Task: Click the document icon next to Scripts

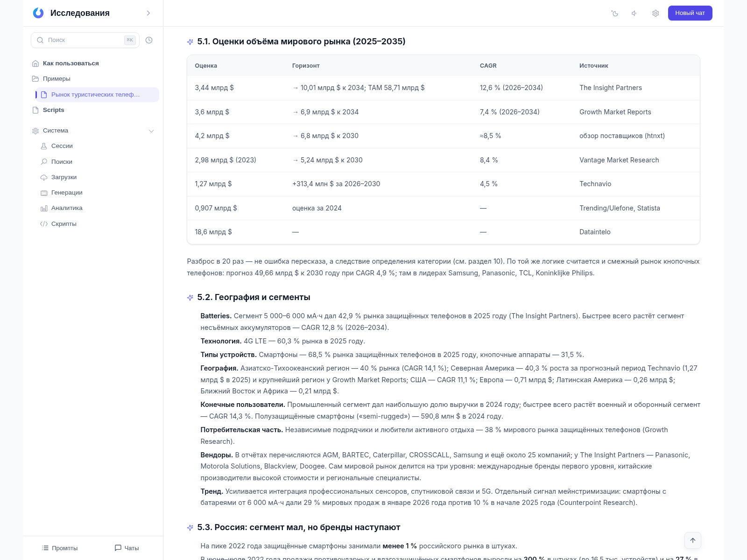Action: [x=35, y=110]
